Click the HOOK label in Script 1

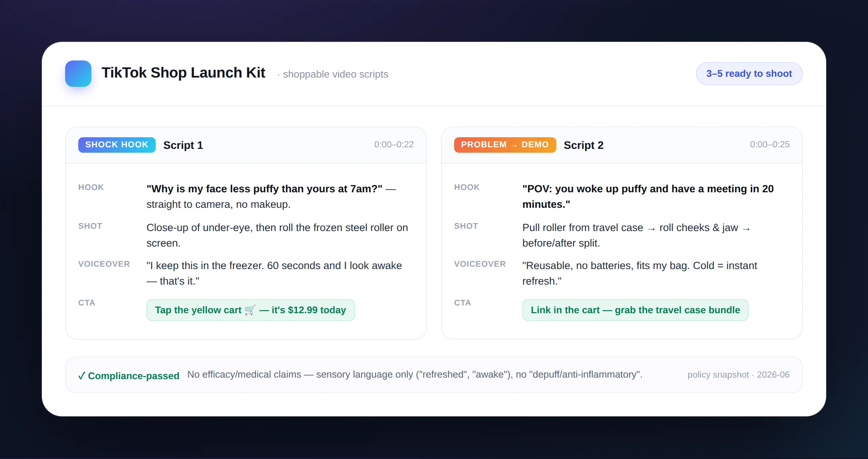(91, 187)
